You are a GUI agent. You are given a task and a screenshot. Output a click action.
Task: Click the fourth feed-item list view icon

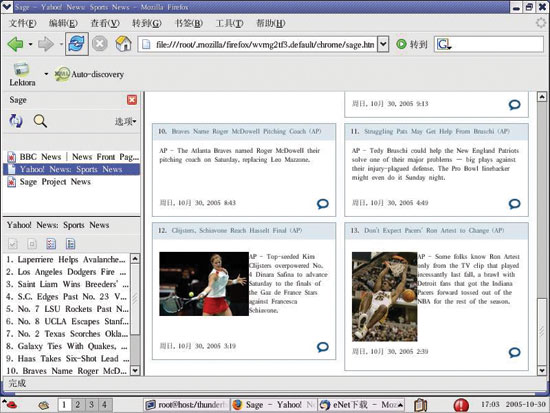click(x=71, y=244)
